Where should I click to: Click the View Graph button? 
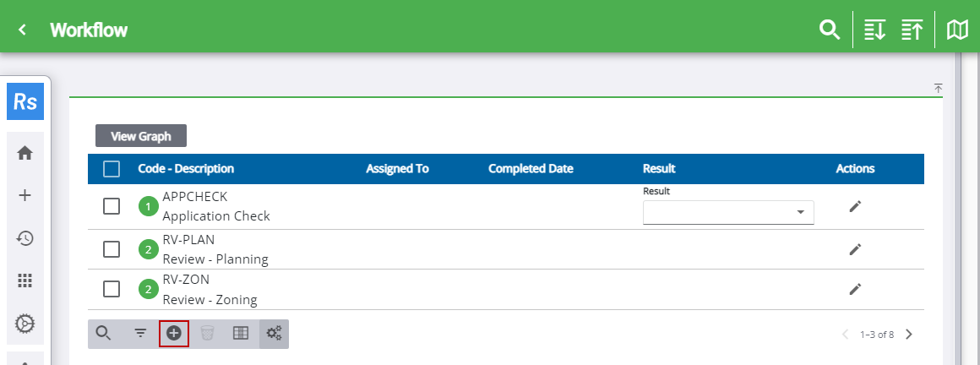click(x=141, y=136)
